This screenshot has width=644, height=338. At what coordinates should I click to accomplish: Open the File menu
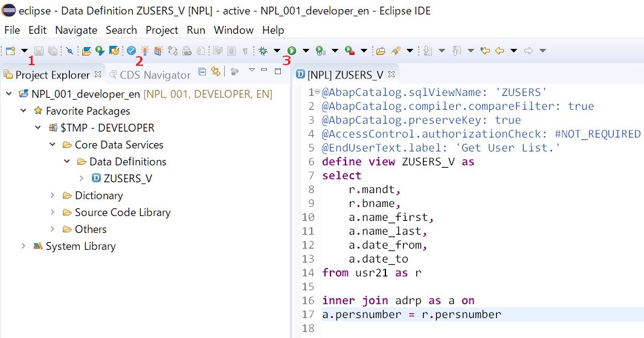coord(12,30)
